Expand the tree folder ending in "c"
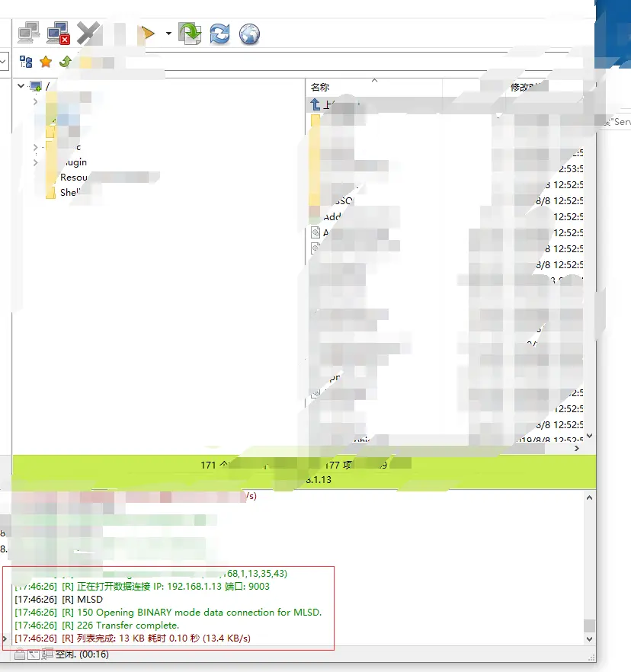 pyautogui.click(x=36, y=148)
